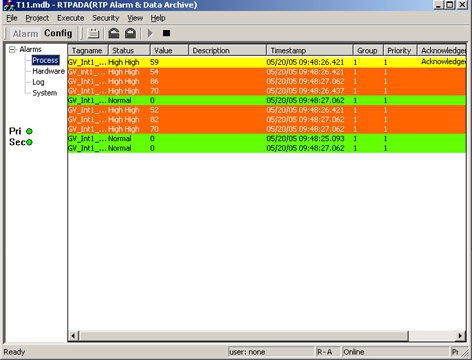The height and width of the screenshot is (360, 472).
Task: Select the alarm row with value 82
Action: pyautogui.click(x=267, y=119)
